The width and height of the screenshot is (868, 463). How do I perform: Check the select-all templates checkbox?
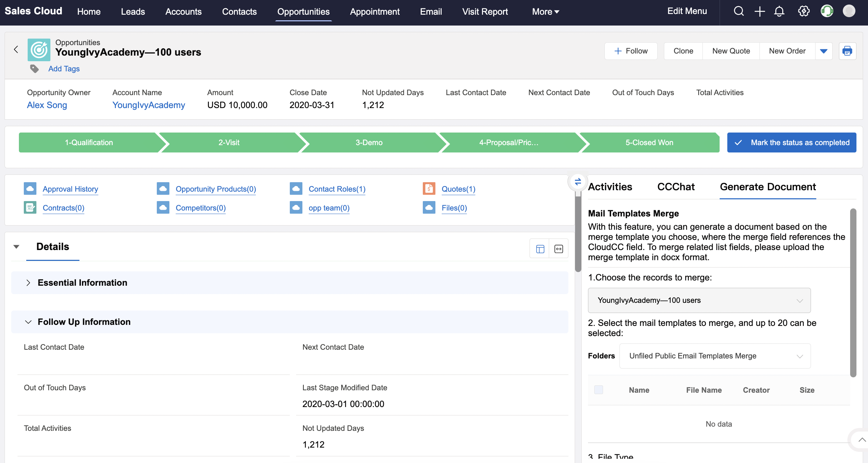pos(598,390)
